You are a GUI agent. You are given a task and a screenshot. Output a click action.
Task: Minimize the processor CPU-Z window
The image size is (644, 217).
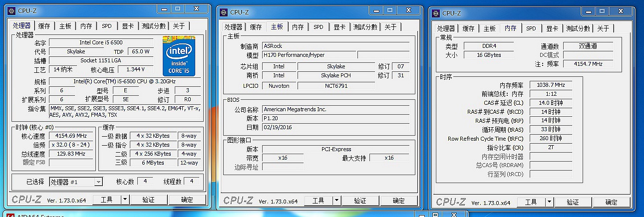(x=164, y=8)
